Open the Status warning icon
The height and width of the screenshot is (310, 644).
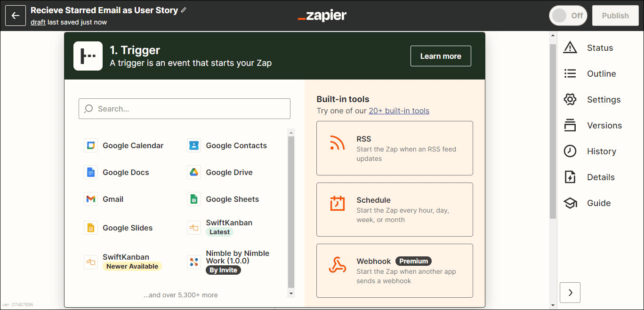point(570,48)
